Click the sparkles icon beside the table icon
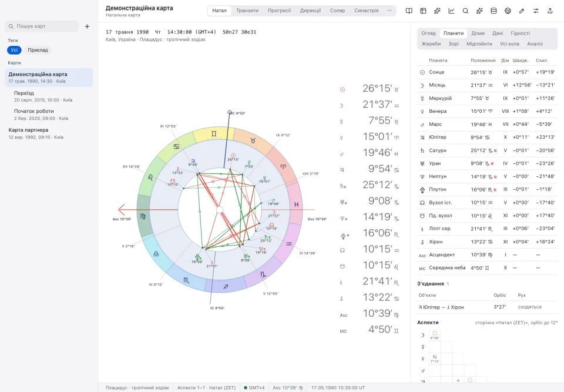The image size is (564, 392). [x=437, y=11]
